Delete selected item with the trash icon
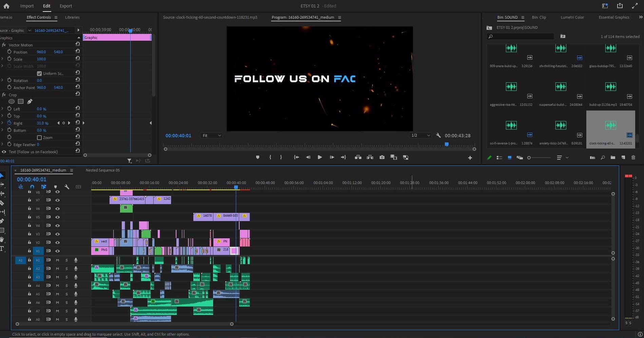 (x=633, y=158)
